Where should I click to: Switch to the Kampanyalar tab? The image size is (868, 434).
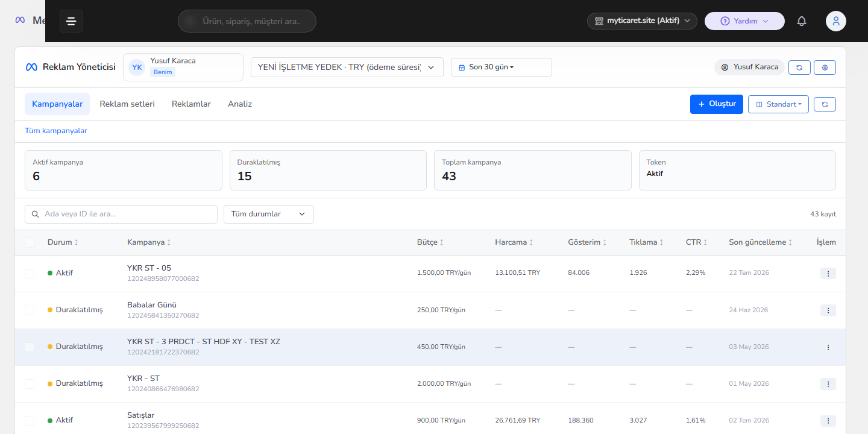click(57, 104)
